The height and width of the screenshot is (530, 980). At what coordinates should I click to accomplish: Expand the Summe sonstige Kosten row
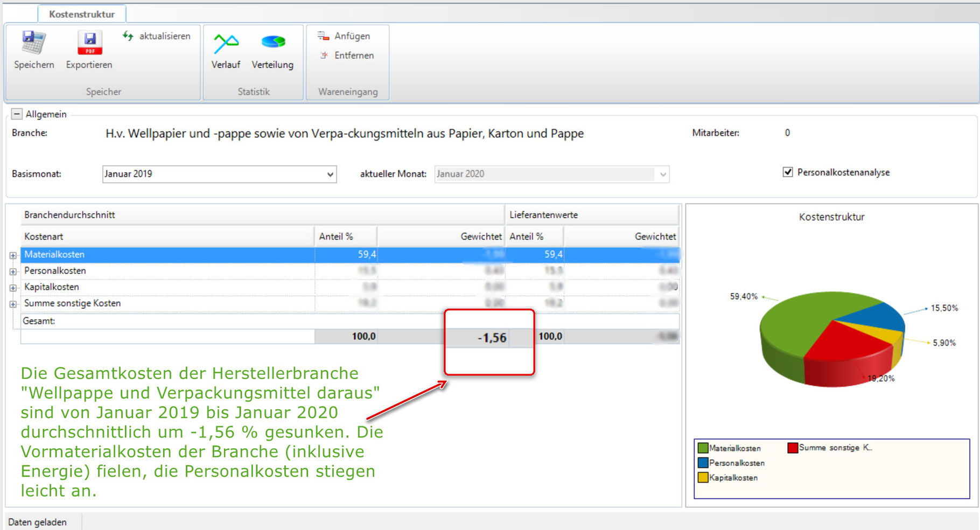(x=12, y=304)
